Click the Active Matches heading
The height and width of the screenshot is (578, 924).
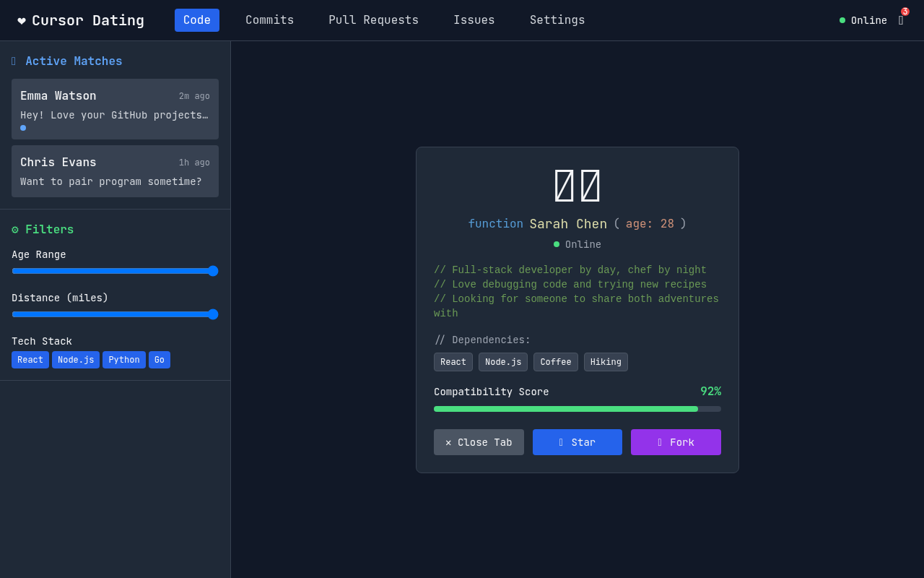click(x=74, y=61)
